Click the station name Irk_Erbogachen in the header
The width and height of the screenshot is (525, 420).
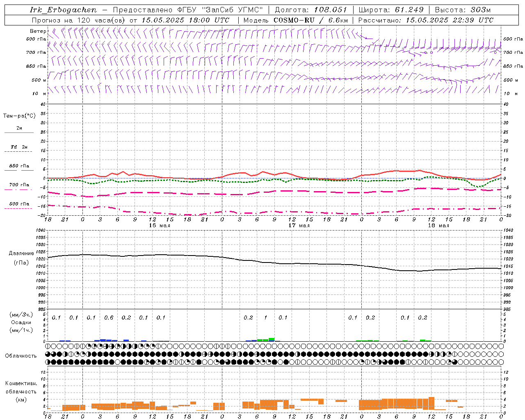pyautogui.click(x=64, y=10)
